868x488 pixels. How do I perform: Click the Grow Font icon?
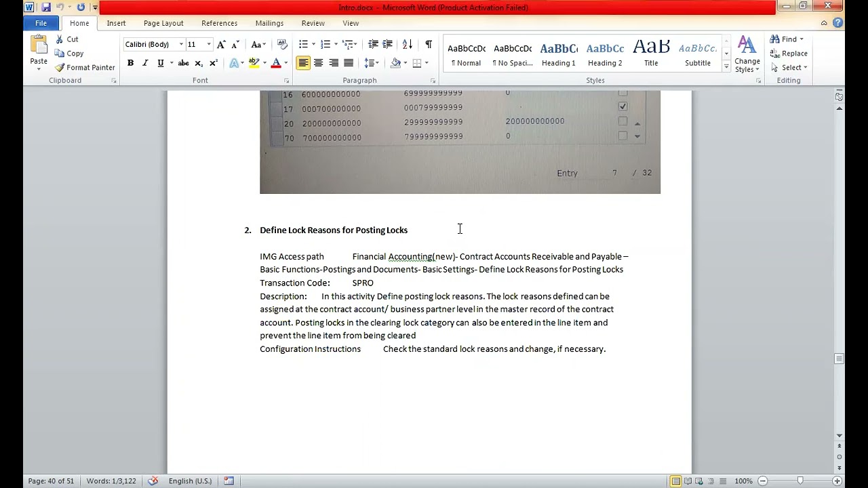pyautogui.click(x=221, y=45)
